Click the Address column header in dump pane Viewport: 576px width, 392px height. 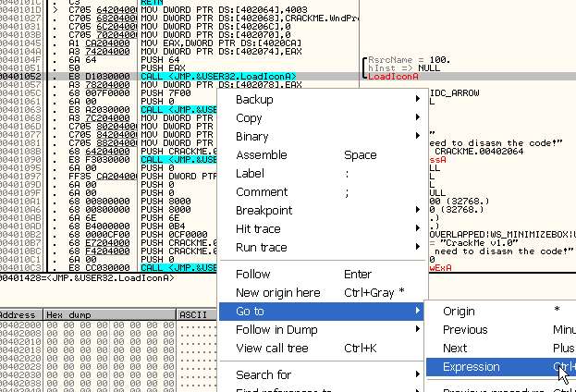(x=21, y=314)
